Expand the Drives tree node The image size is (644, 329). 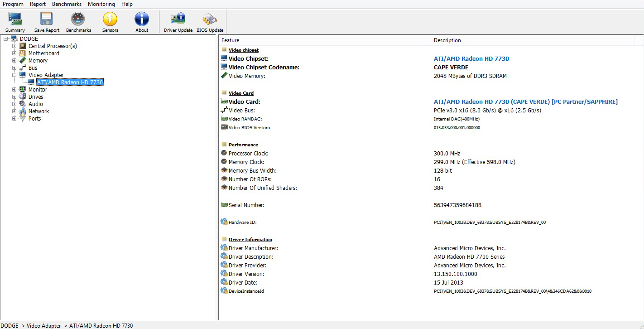pyautogui.click(x=14, y=97)
